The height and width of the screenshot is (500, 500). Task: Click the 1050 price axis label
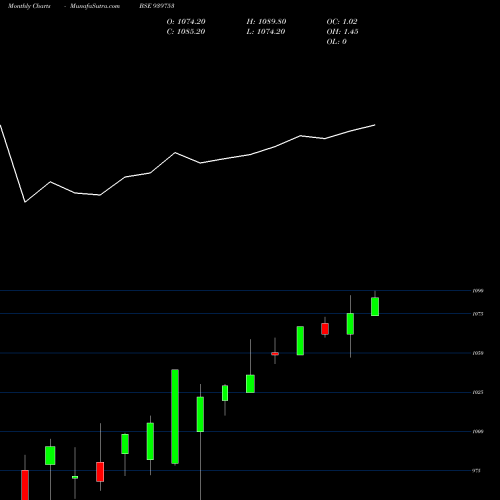[478, 353]
